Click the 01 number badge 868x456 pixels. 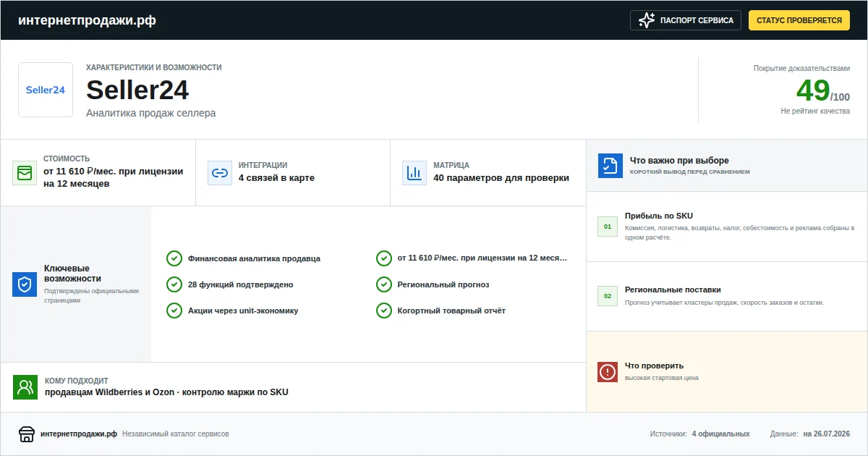[608, 227]
